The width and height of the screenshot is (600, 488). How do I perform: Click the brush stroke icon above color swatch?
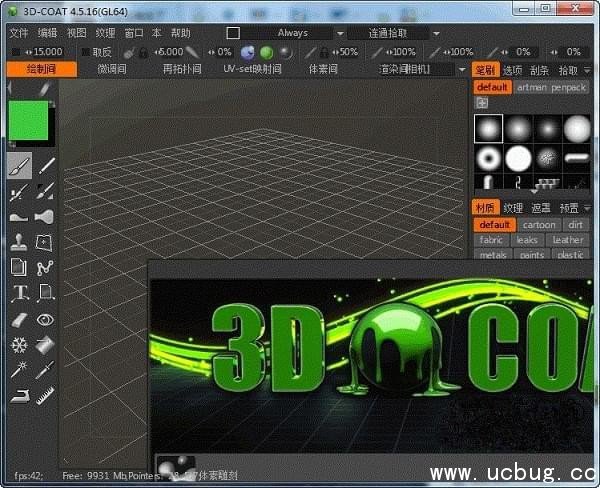[x=45, y=89]
